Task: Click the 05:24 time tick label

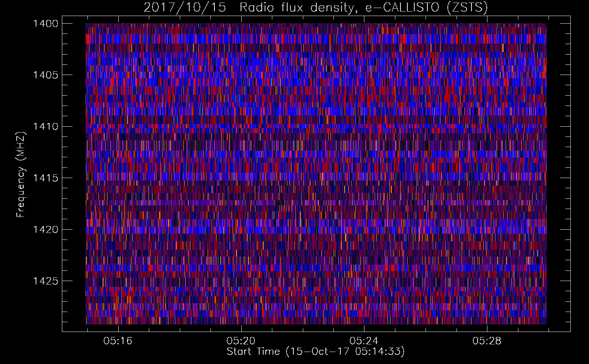Action: pyautogui.click(x=364, y=341)
